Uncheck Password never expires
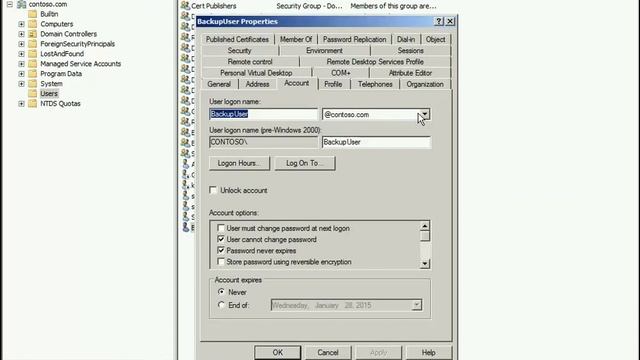This screenshot has width=640, height=360. click(x=221, y=250)
